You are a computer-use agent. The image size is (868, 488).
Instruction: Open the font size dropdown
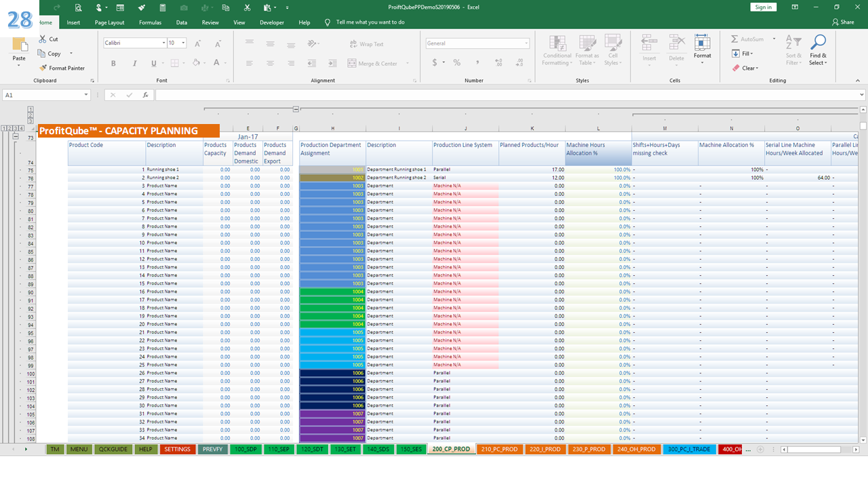(x=184, y=43)
